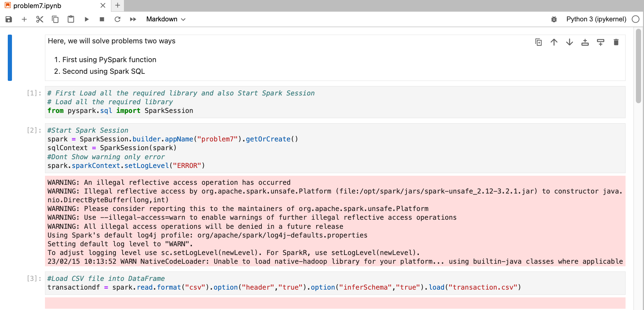
Task: Copy the selected cell from toolbar
Action: point(55,19)
